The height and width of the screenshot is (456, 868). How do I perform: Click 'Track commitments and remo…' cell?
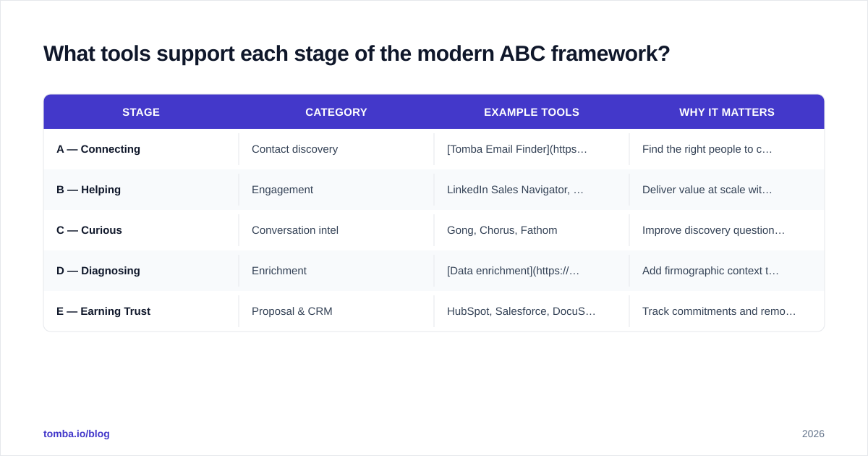(x=727, y=311)
